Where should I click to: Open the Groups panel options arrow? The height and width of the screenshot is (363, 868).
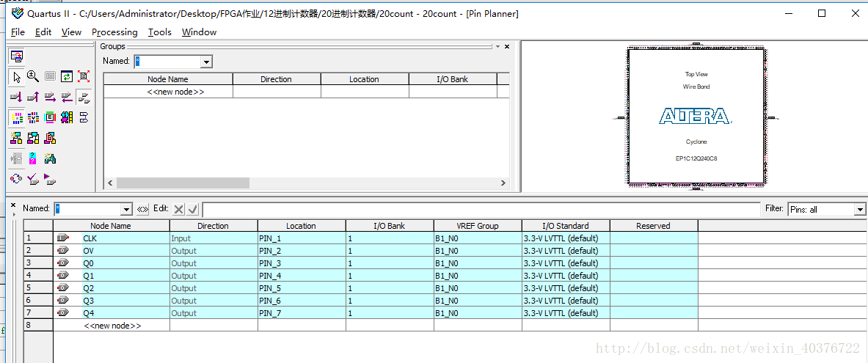(x=497, y=46)
